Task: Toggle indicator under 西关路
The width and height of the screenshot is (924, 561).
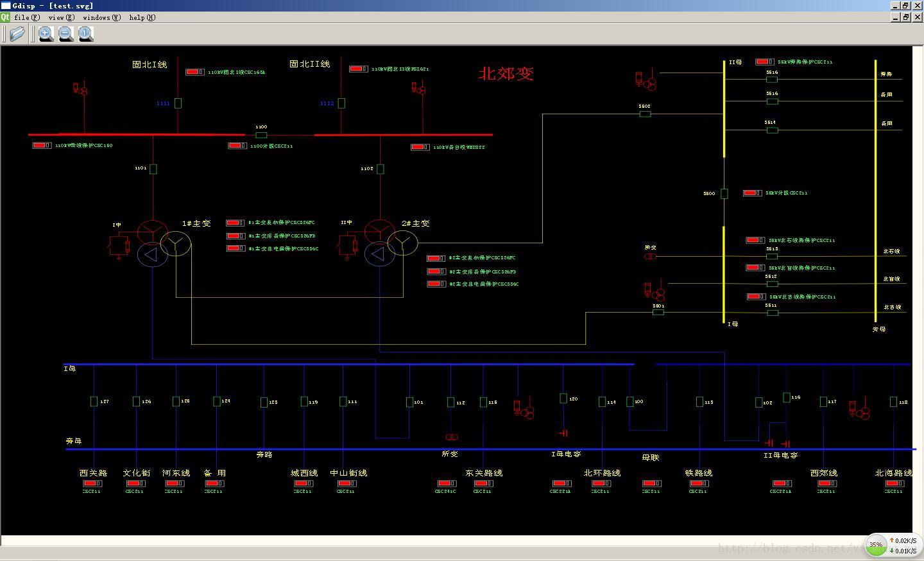Action: tap(92, 483)
